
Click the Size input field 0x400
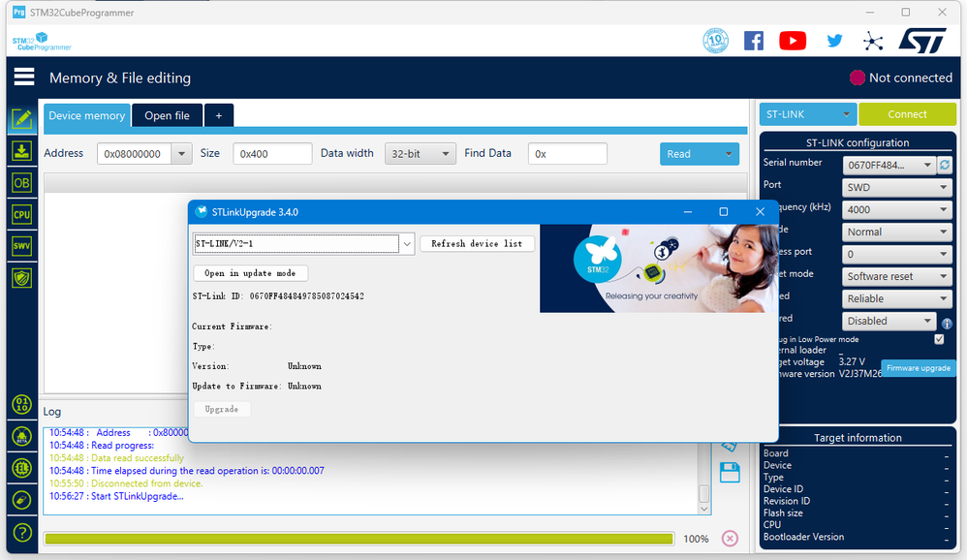[272, 154]
